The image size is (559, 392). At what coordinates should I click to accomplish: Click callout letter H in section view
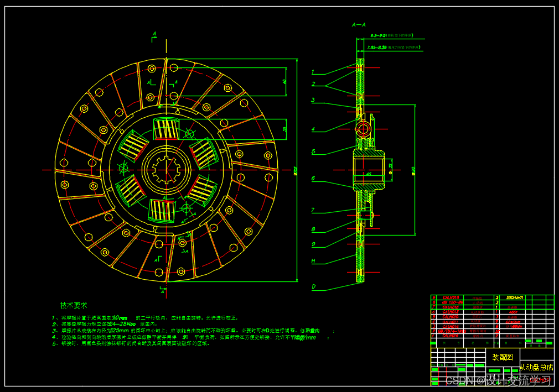point(313,261)
